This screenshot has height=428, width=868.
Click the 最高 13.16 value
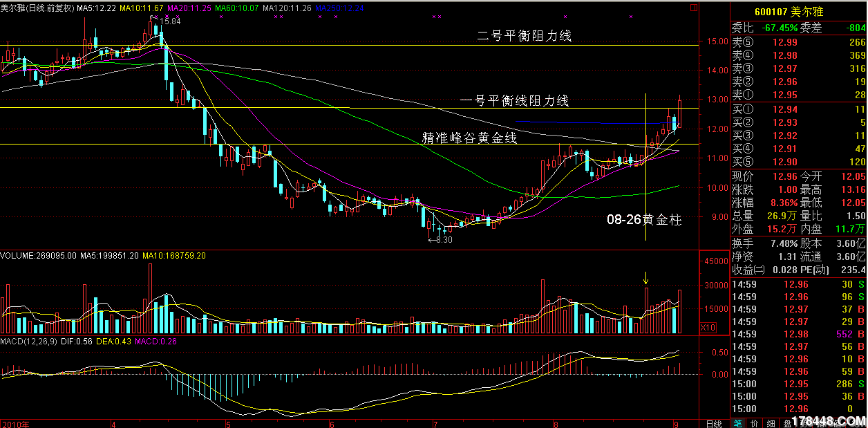click(852, 189)
